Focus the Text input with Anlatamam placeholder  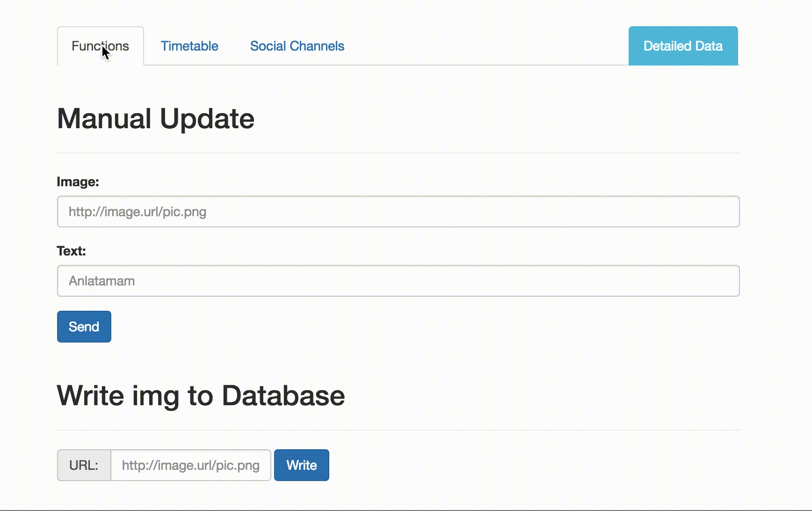[x=398, y=281]
